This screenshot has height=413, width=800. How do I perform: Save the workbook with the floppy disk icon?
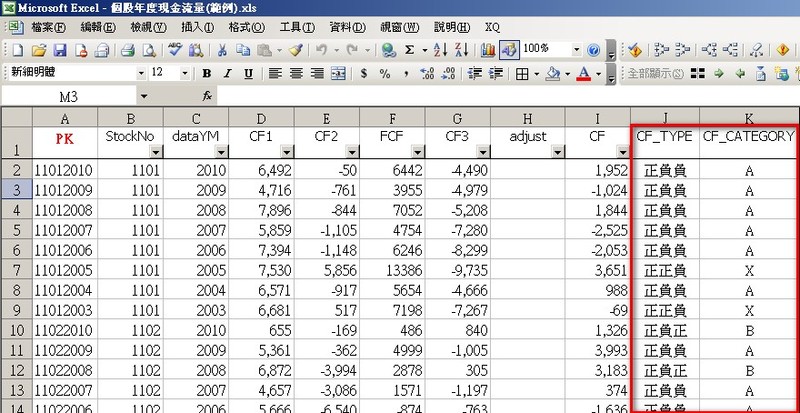(x=60, y=50)
